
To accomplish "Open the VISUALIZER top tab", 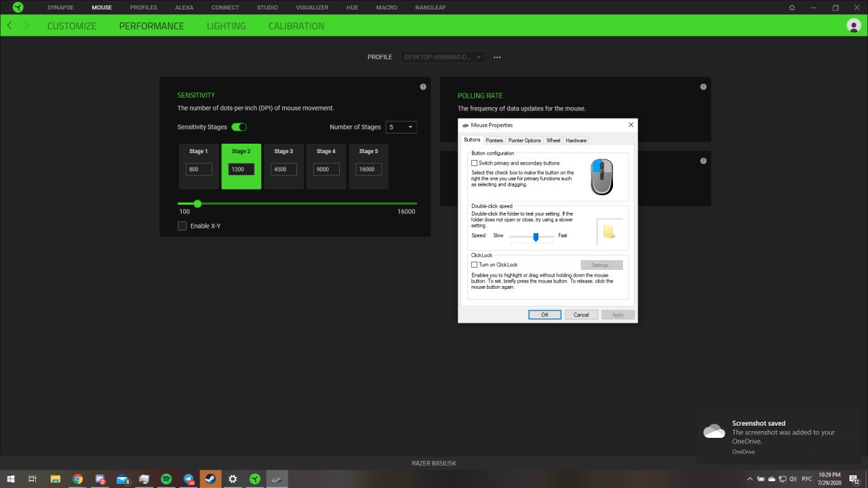I will [x=312, y=7].
